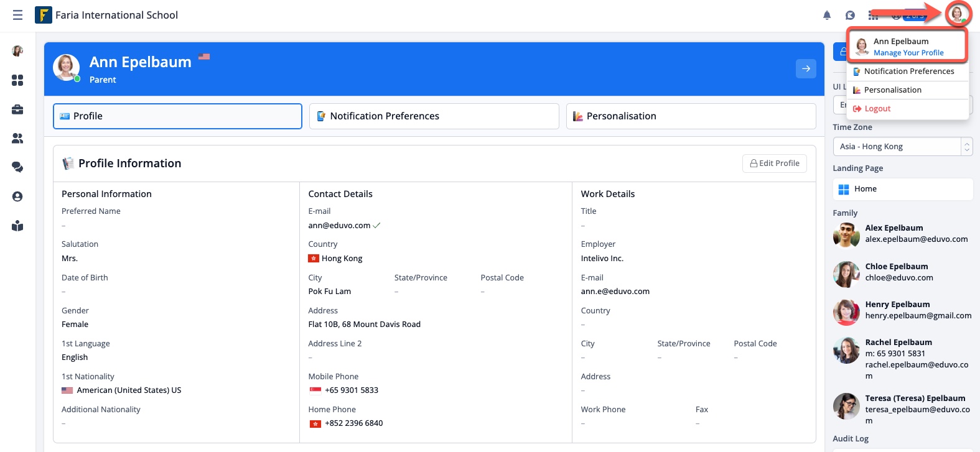Open the book reader icon in sidebar
This screenshot has width=980, height=452.
pos(17,226)
